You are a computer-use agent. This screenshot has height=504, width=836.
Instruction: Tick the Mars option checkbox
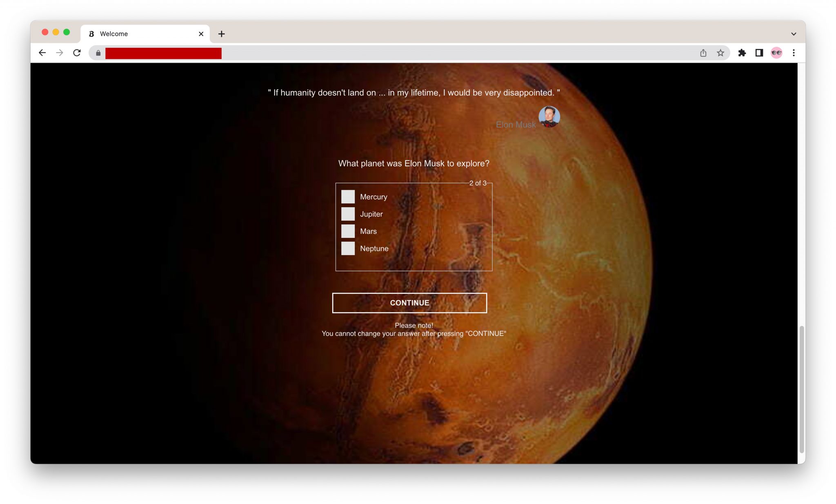pyautogui.click(x=348, y=231)
